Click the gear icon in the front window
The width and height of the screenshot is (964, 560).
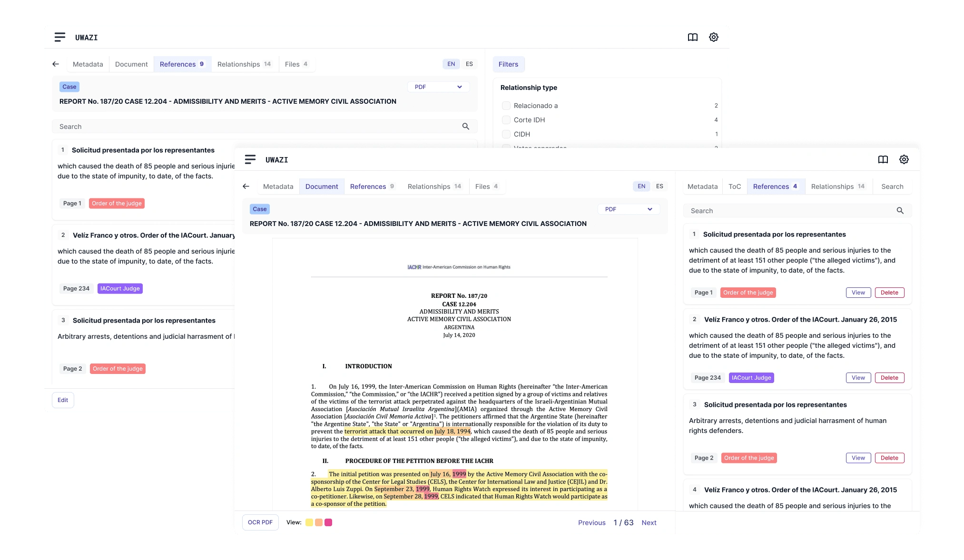904,159
